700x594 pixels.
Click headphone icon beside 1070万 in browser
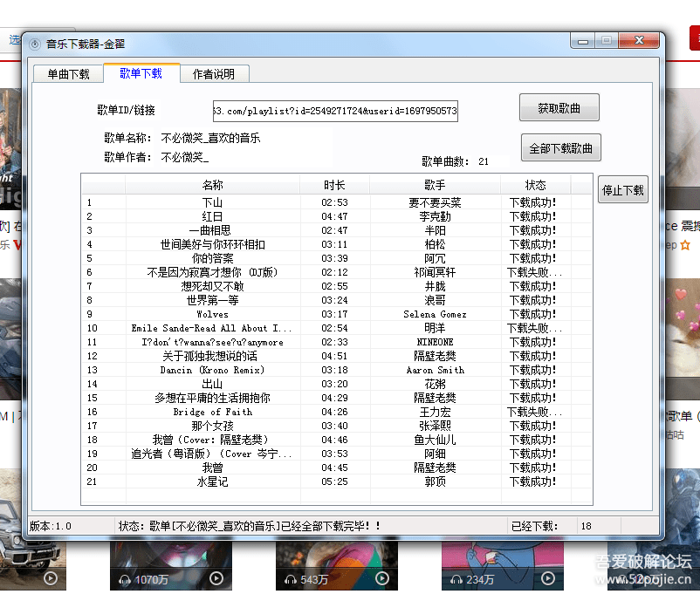(x=125, y=580)
